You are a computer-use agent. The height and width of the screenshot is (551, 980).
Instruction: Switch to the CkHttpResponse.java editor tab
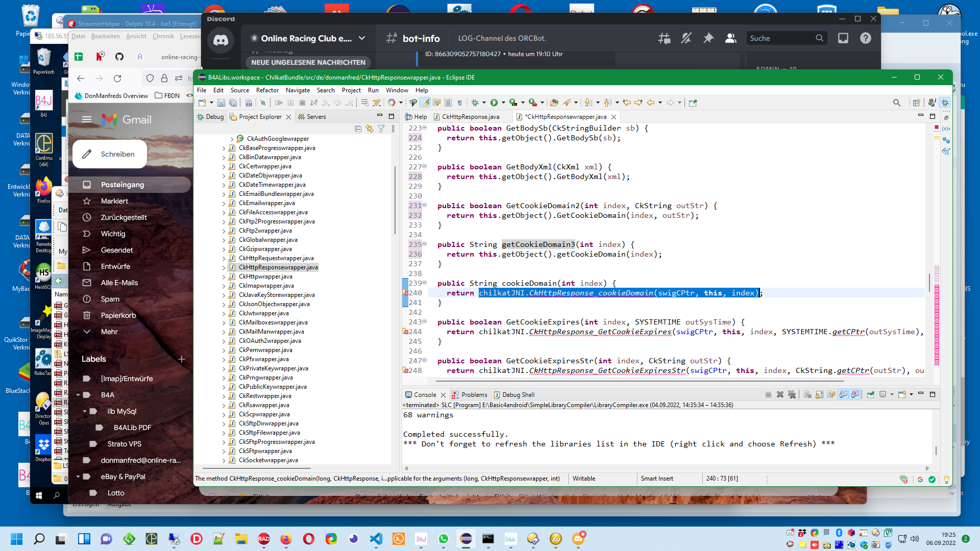tap(470, 117)
